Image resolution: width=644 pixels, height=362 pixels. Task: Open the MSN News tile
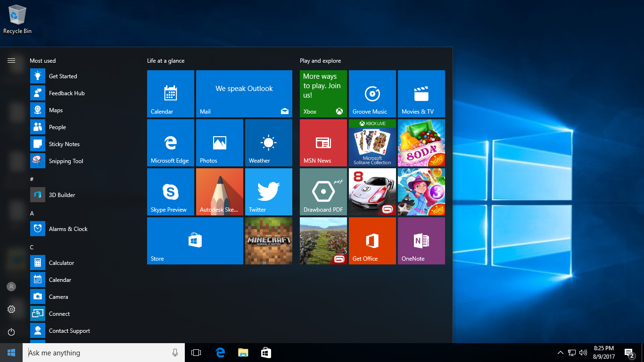(x=323, y=143)
